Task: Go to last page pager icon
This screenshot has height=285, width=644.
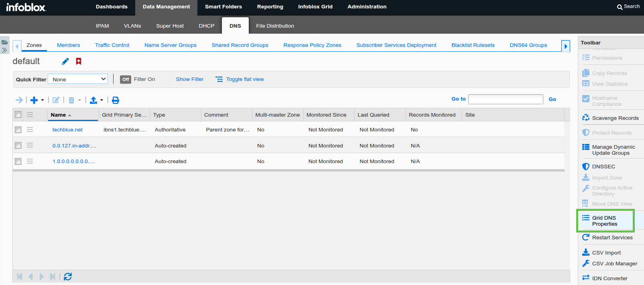Action: [x=53, y=277]
